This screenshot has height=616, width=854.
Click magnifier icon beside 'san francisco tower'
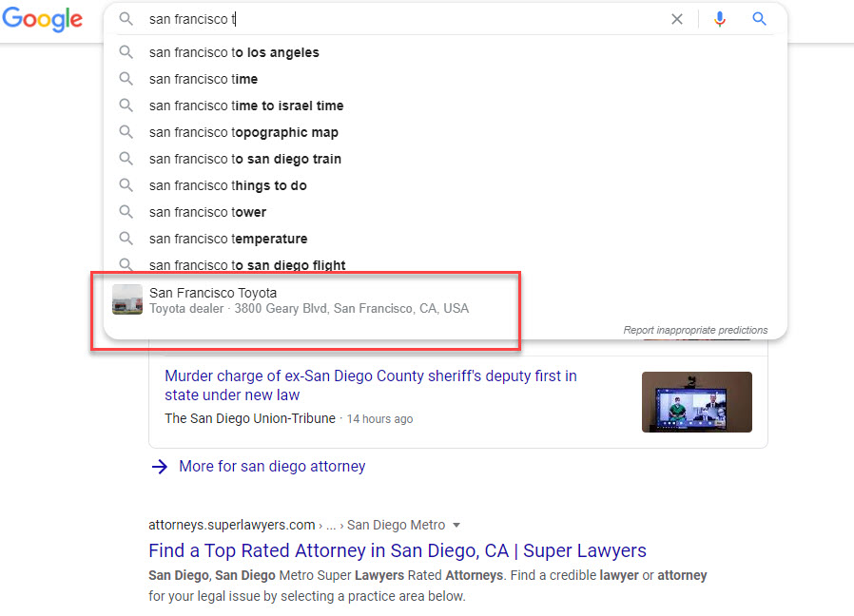pyautogui.click(x=126, y=212)
